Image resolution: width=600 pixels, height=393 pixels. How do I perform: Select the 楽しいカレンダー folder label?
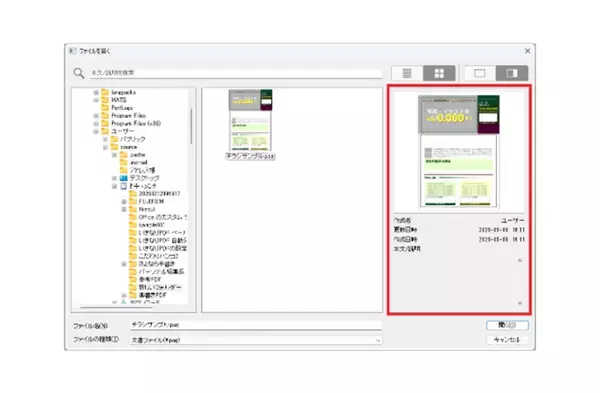160,287
